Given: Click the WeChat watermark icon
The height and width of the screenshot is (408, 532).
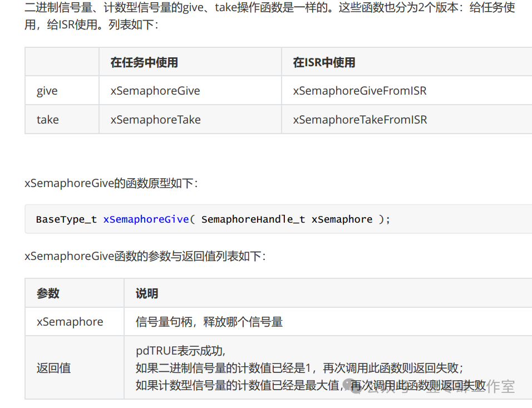Looking at the screenshot, I should pos(352,386).
